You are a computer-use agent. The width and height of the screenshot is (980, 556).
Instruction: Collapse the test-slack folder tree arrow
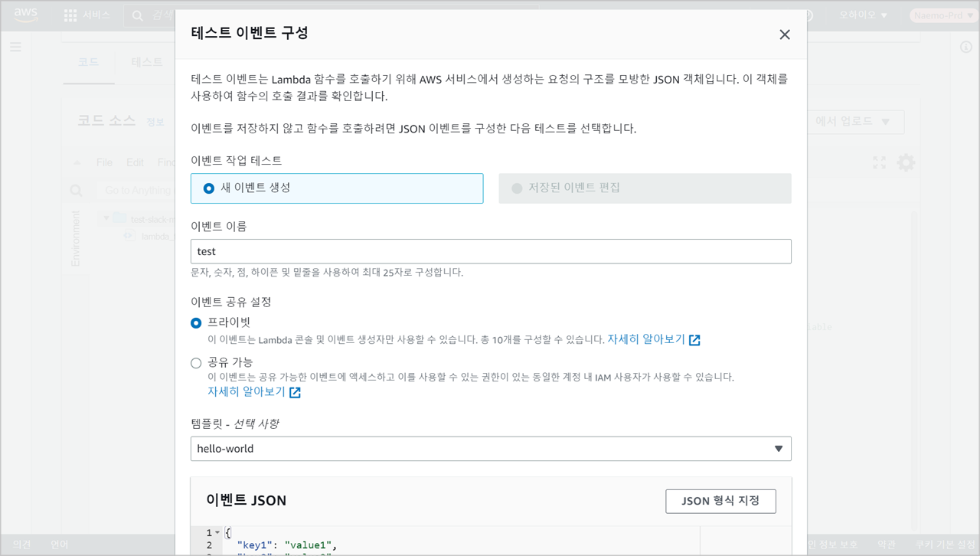pos(106,219)
